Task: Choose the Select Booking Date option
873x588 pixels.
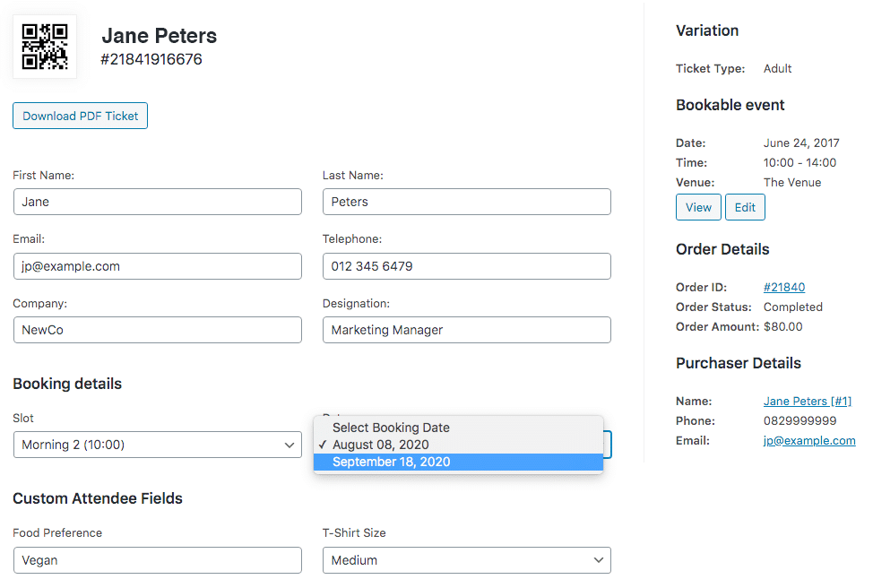Action: click(x=458, y=428)
